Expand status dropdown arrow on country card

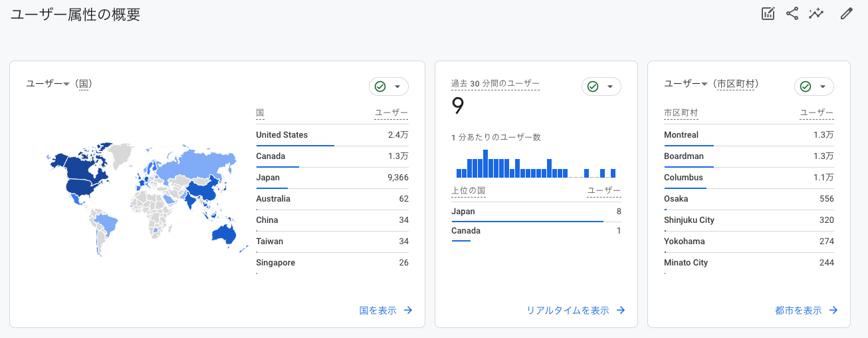397,86
